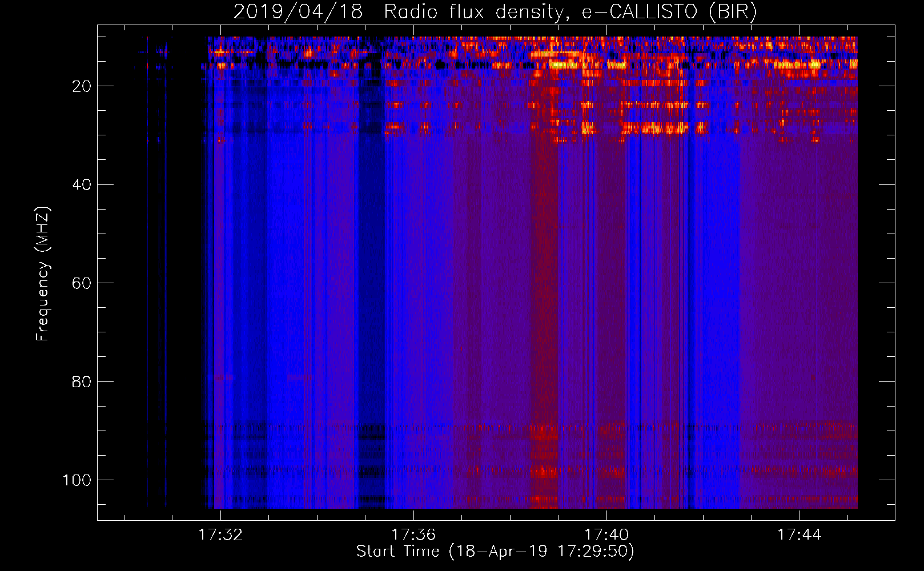Click the 60 MHz frequency tick label

click(82, 283)
